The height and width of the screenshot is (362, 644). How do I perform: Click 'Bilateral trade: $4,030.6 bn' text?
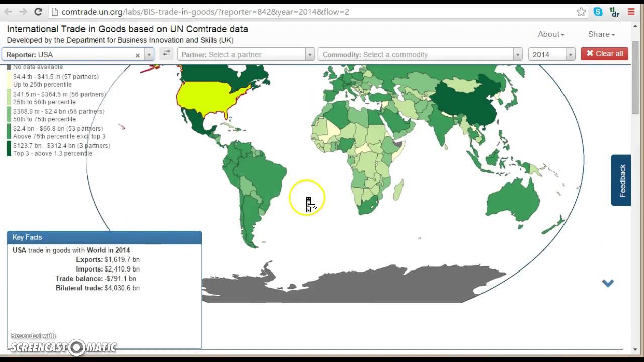[98, 288]
